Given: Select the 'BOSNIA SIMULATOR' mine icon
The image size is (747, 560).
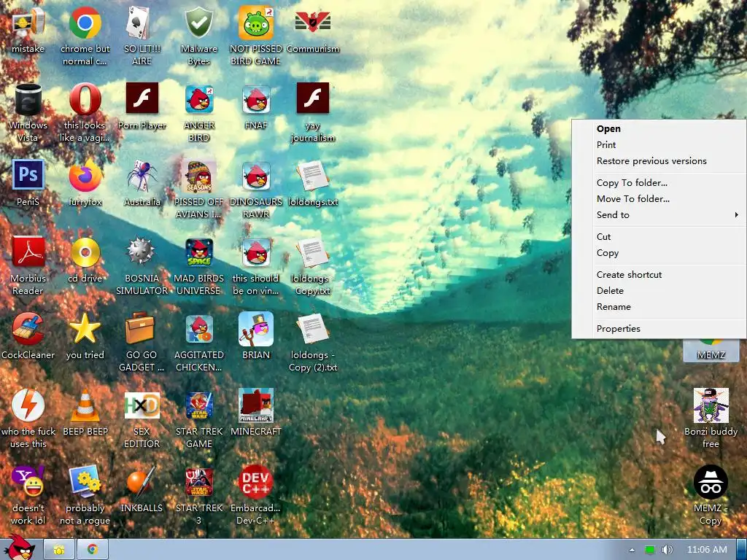Looking at the screenshot, I should coord(142,265).
